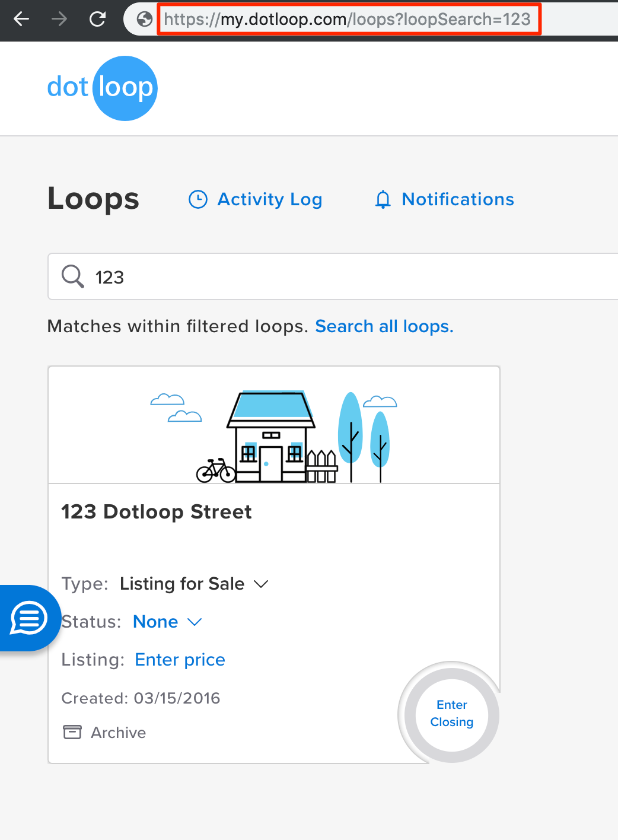Click Enter price for the listing
The height and width of the screenshot is (840, 618).
180,660
